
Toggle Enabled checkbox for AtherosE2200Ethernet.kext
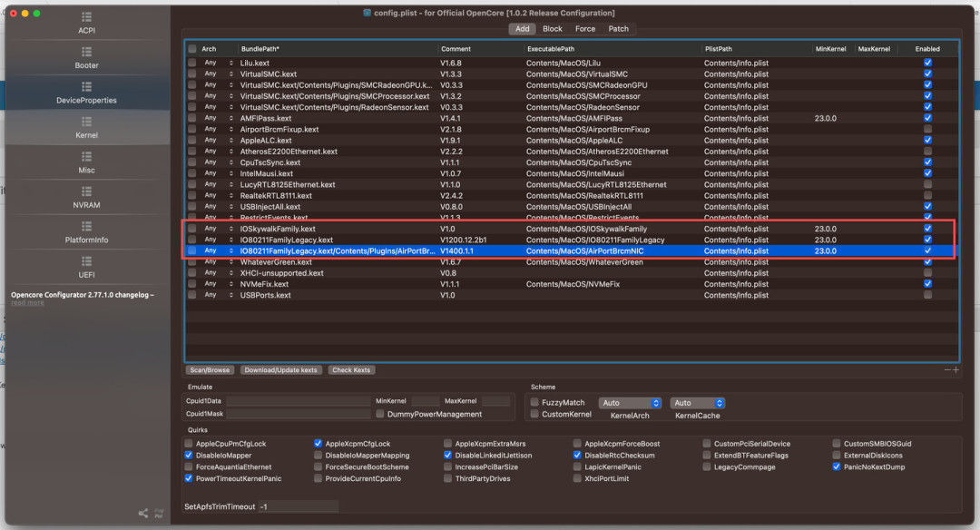tap(927, 152)
